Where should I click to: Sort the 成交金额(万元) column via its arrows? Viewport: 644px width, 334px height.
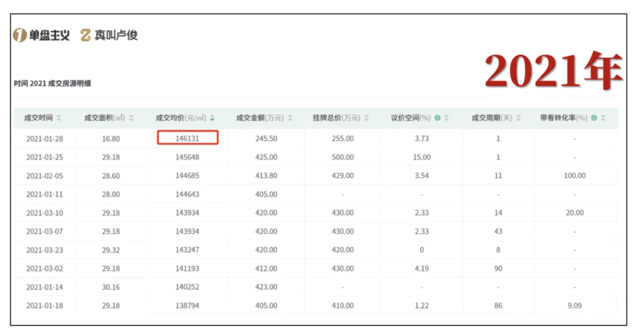(x=290, y=118)
